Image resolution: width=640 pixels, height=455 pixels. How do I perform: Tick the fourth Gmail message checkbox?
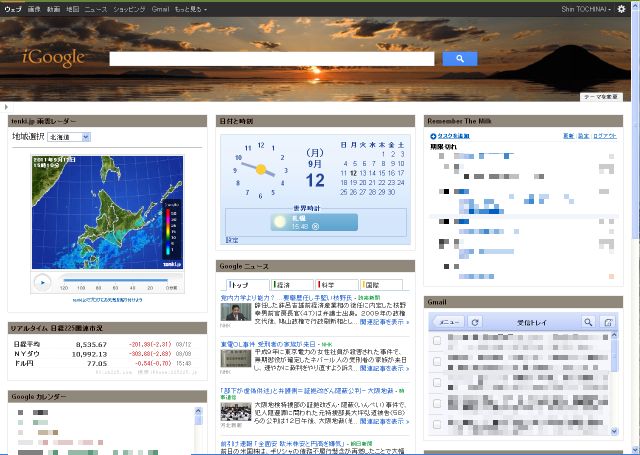(x=437, y=404)
